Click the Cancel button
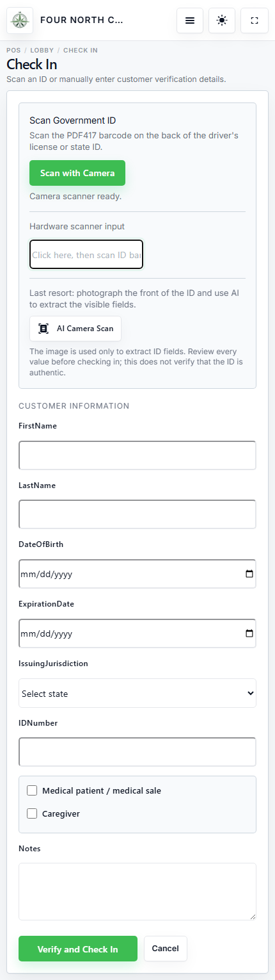 [x=166, y=949]
